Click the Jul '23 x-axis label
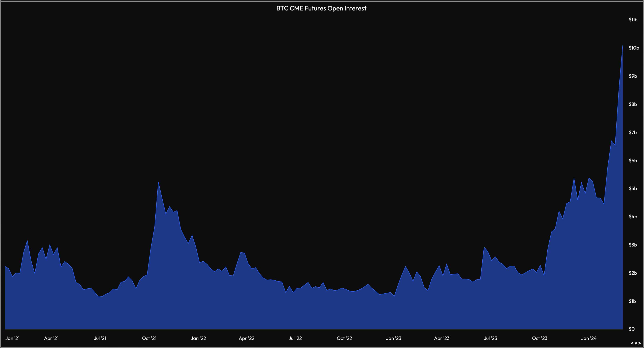The height and width of the screenshot is (348, 644). (x=490, y=338)
